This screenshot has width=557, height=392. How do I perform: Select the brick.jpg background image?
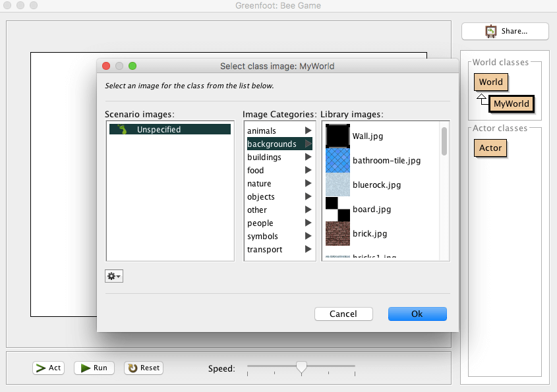(337, 234)
